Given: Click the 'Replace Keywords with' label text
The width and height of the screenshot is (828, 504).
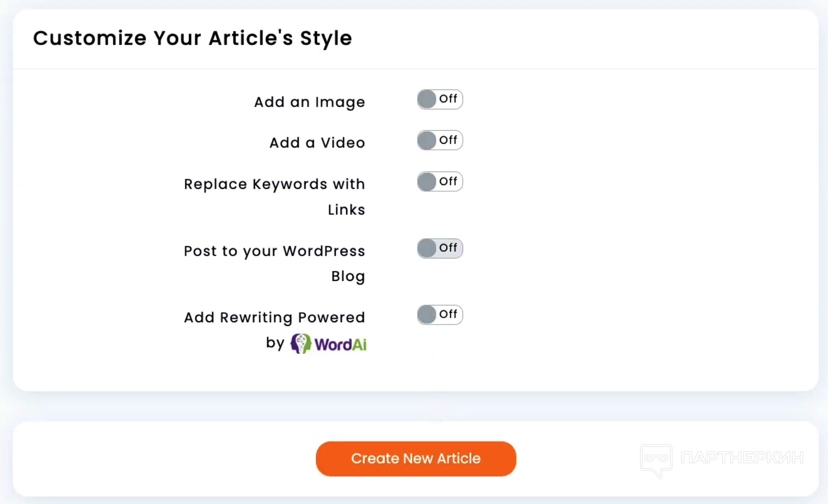Looking at the screenshot, I should tap(274, 184).
